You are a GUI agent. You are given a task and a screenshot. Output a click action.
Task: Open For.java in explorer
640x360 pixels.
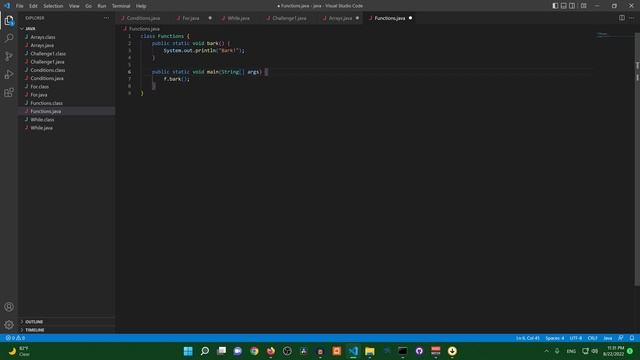(x=39, y=95)
